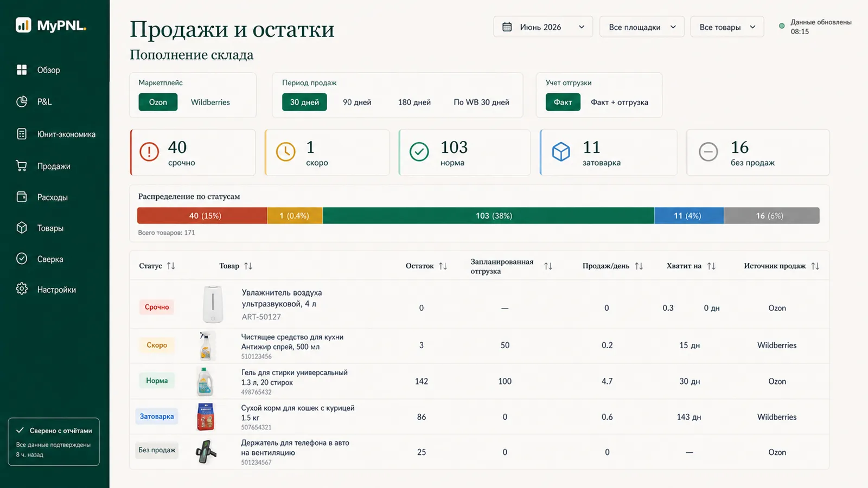Click the blue cube icon on затоварка card

pyautogui.click(x=561, y=152)
